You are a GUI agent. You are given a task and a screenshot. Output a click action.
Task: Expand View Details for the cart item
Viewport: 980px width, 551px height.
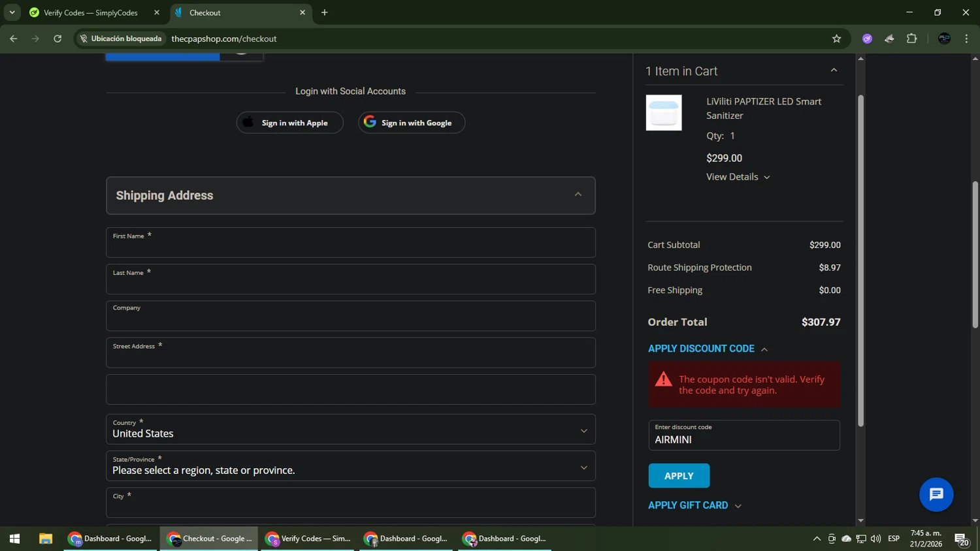738,177
